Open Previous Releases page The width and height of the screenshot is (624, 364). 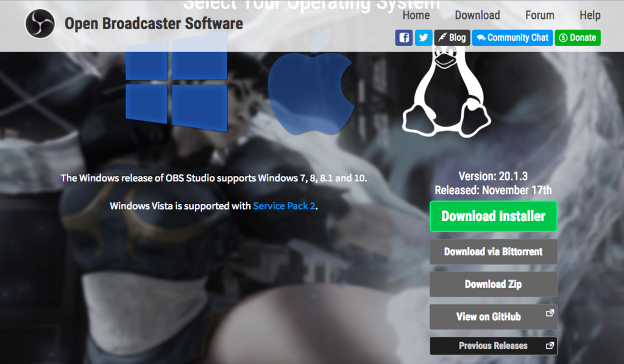pos(494,346)
